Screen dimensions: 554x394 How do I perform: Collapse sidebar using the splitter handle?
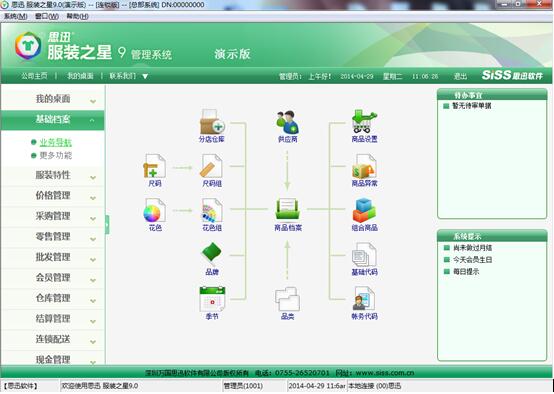(107, 224)
